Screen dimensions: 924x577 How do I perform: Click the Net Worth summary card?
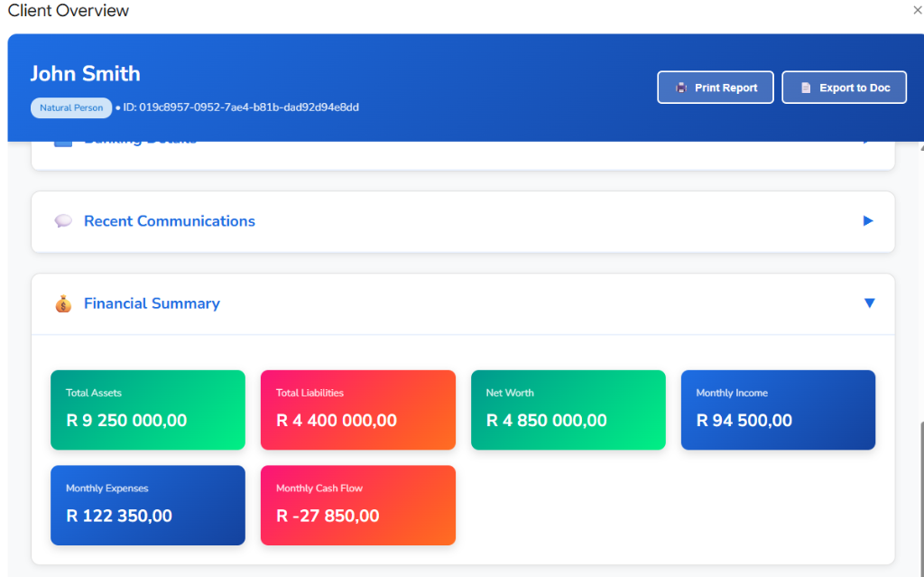tap(568, 409)
